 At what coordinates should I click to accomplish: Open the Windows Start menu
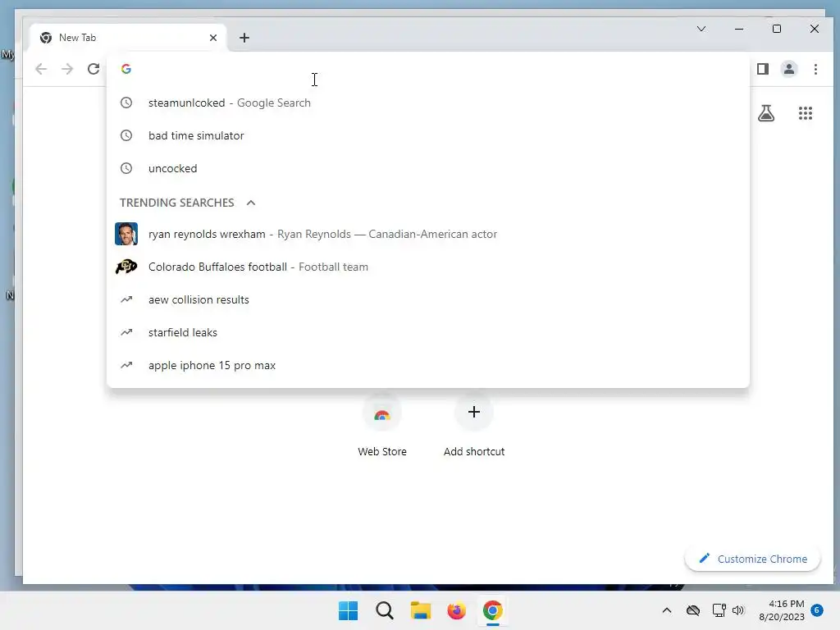coord(348,610)
